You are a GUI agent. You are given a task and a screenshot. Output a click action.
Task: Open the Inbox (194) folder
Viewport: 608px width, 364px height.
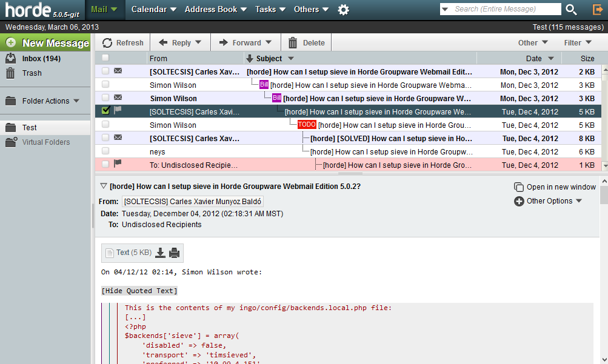click(x=41, y=59)
